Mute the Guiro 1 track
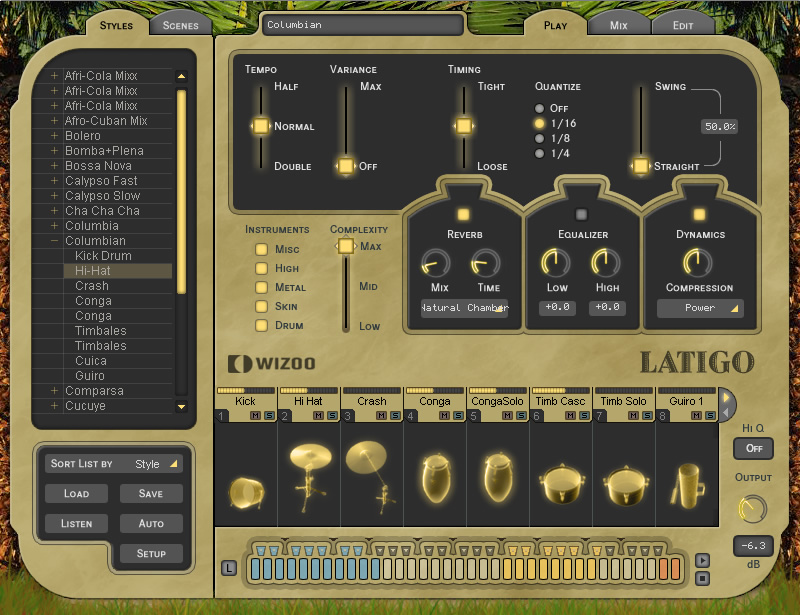This screenshot has width=800, height=615. pyautogui.click(x=696, y=415)
